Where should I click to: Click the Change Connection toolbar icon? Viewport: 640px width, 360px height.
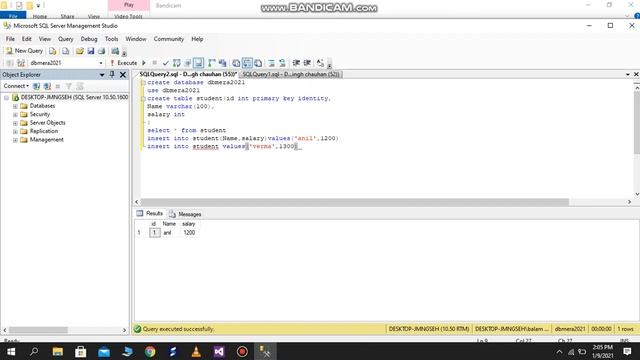point(21,63)
